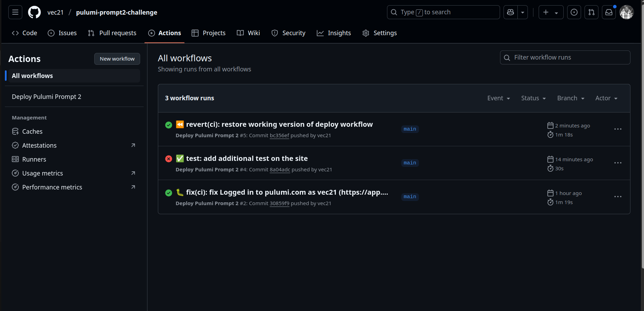Click the Filter workflow runs field

pos(565,57)
